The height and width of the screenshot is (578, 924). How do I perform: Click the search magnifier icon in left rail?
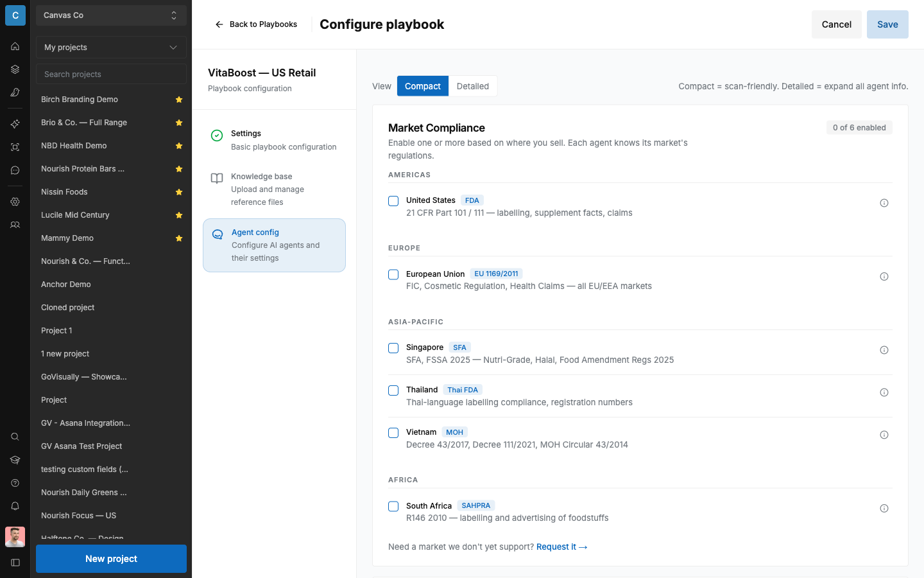[15, 437]
